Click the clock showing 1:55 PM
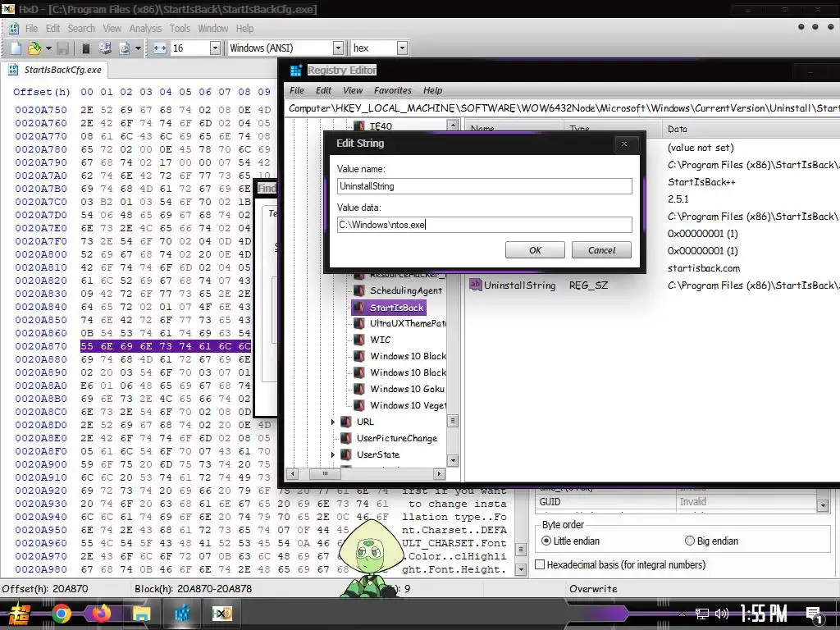Image resolution: width=840 pixels, height=630 pixels. click(764, 614)
